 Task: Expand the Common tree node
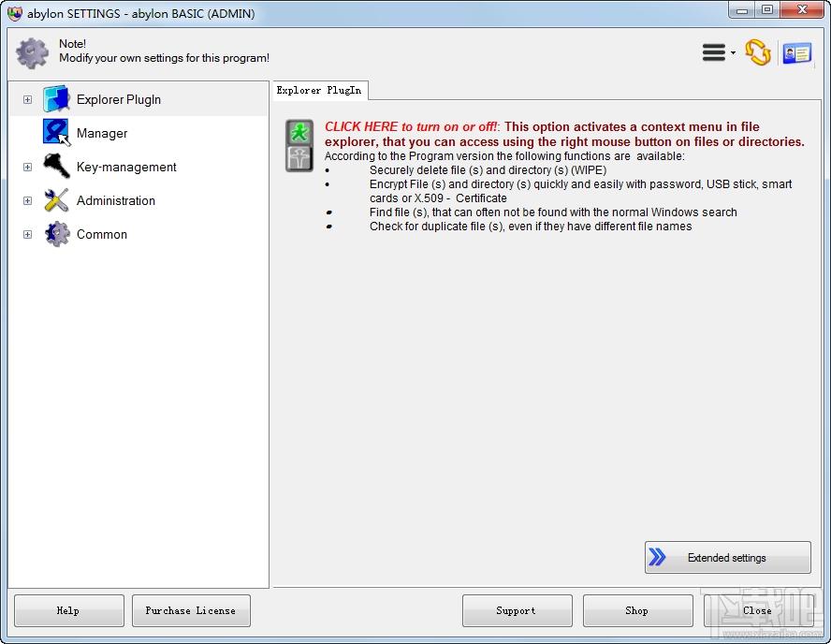coord(27,234)
